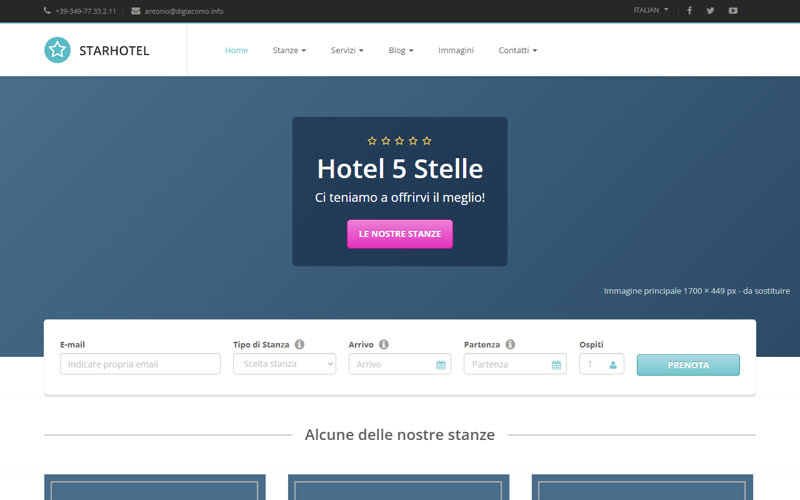
Task: Click info icon next to Partenza label
Action: point(510,344)
